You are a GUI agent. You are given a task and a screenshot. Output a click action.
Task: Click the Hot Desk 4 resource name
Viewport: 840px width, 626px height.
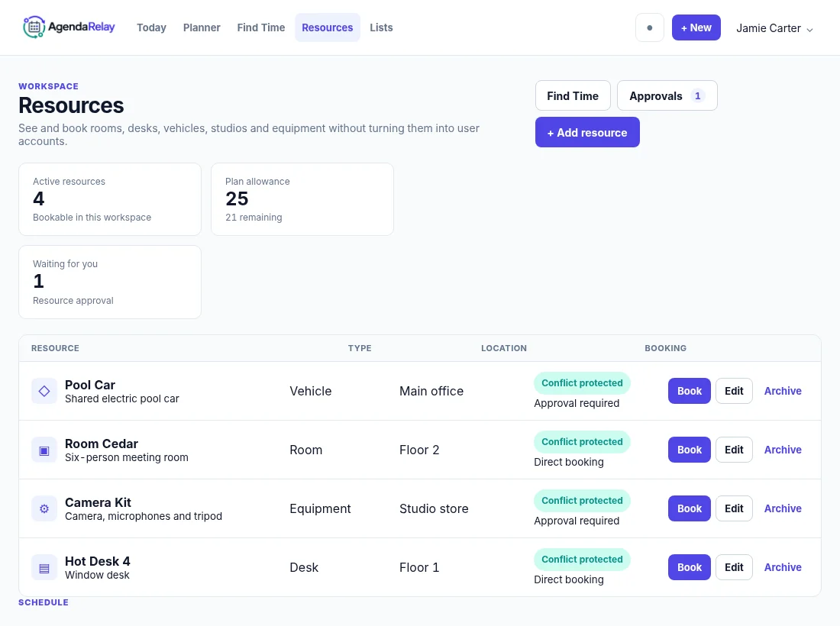point(98,562)
